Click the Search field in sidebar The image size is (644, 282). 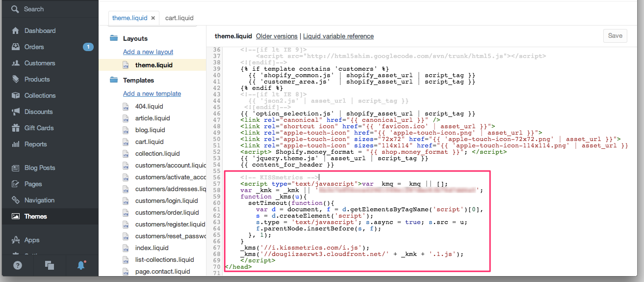click(49, 9)
